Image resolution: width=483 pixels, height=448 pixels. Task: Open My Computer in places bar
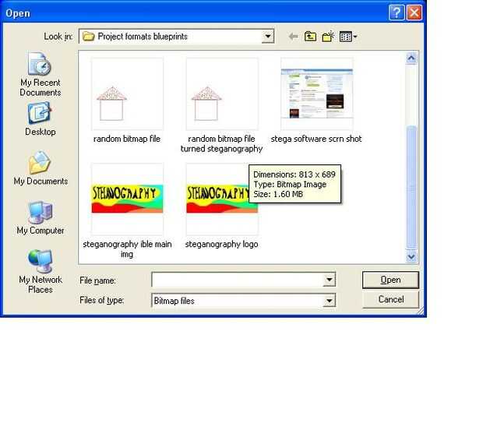pos(41,217)
